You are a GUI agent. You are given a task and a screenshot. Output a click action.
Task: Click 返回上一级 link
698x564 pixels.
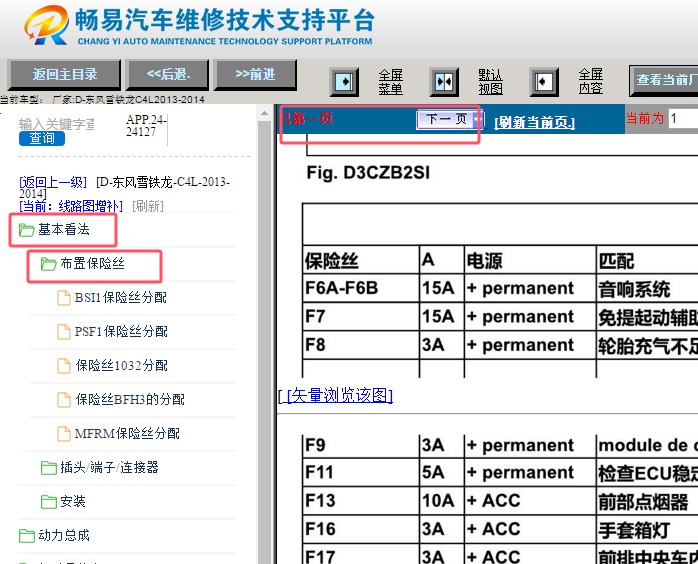(x=53, y=182)
